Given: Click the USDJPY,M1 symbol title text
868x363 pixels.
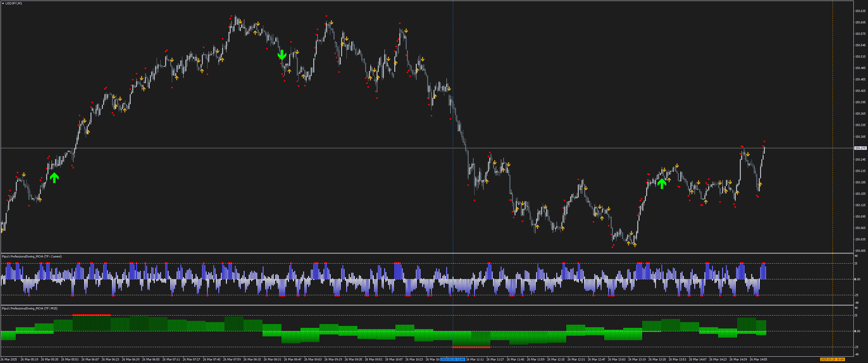Looking at the screenshot, I should pyautogui.click(x=14, y=3).
